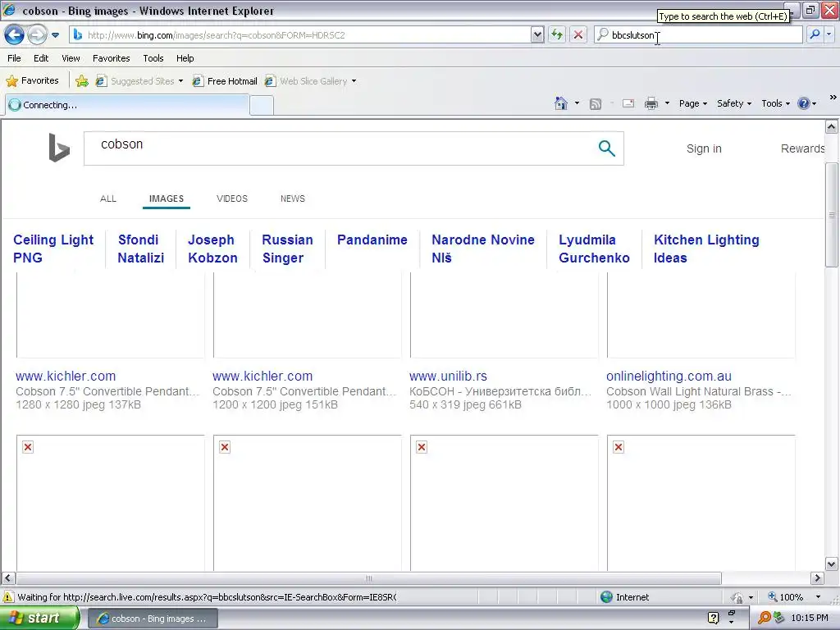Click the Kitchen Lighting Ideas suggestion

706,249
